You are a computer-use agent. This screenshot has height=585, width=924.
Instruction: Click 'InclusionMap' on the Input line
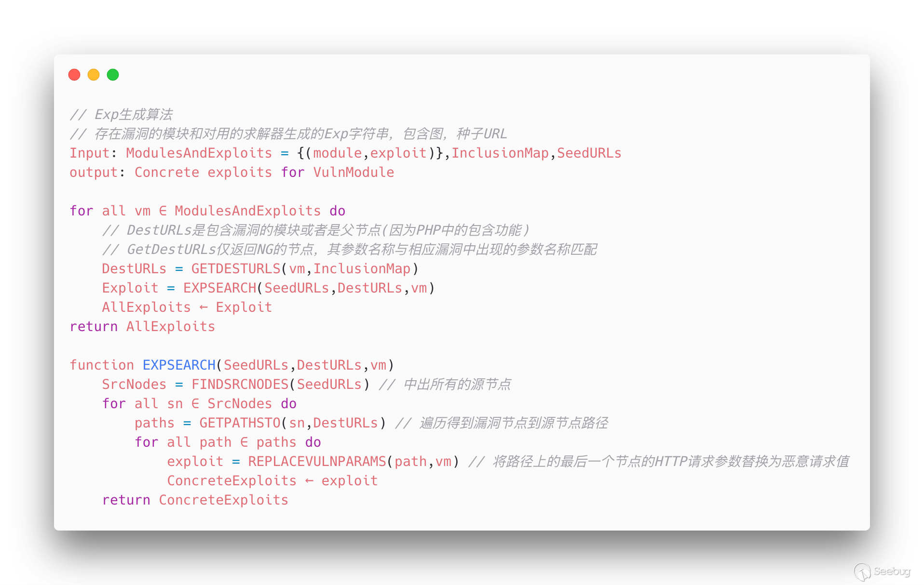coord(500,153)
